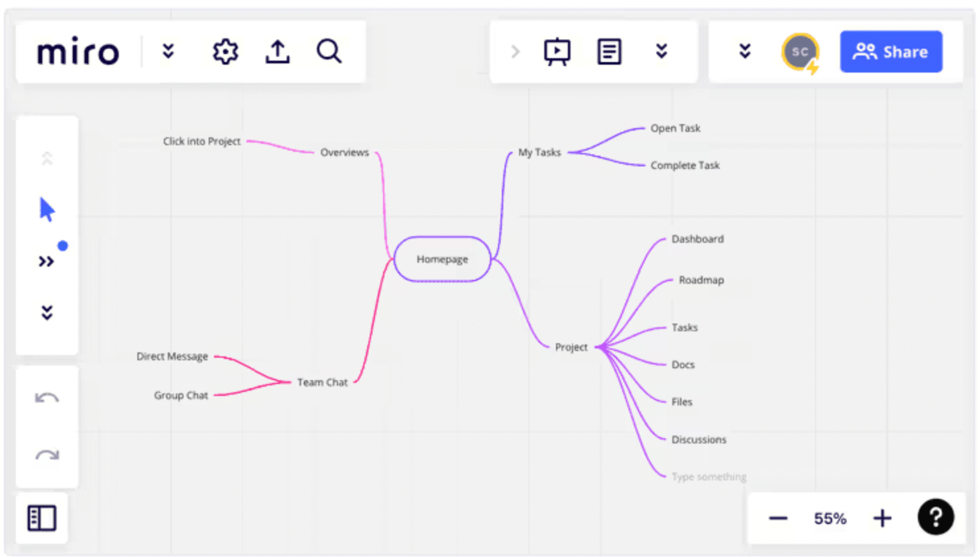Expand the collaboration toolbar double chevron
Viewport: 980px width, 557px height.
pyautogui.click(x=662, y=51)
